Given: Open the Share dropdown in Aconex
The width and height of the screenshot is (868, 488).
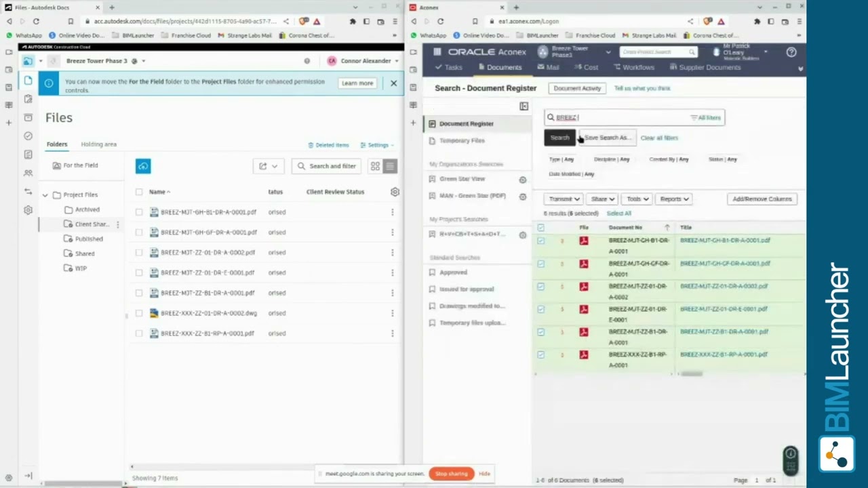Looking at the screenshot, I should (x=602, y=199).
